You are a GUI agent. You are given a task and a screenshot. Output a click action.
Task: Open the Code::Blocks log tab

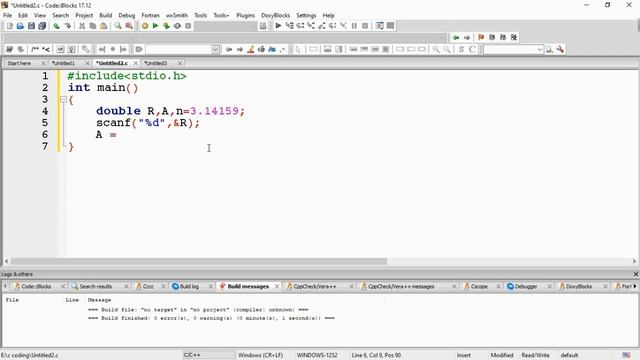36,287
